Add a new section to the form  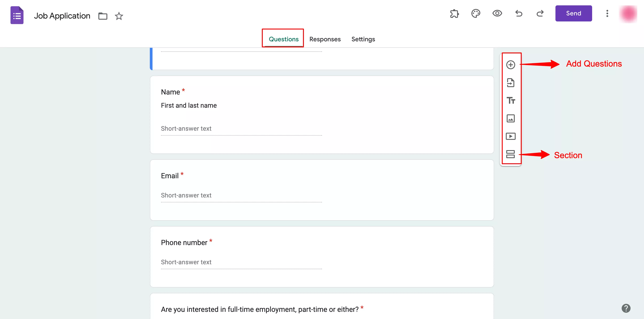[x=511, y=154]
